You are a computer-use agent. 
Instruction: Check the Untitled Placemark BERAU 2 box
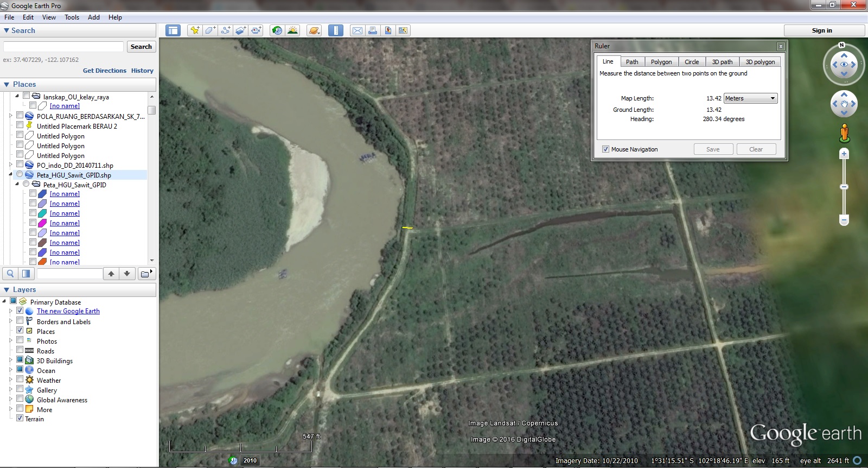tap(20, 125)
